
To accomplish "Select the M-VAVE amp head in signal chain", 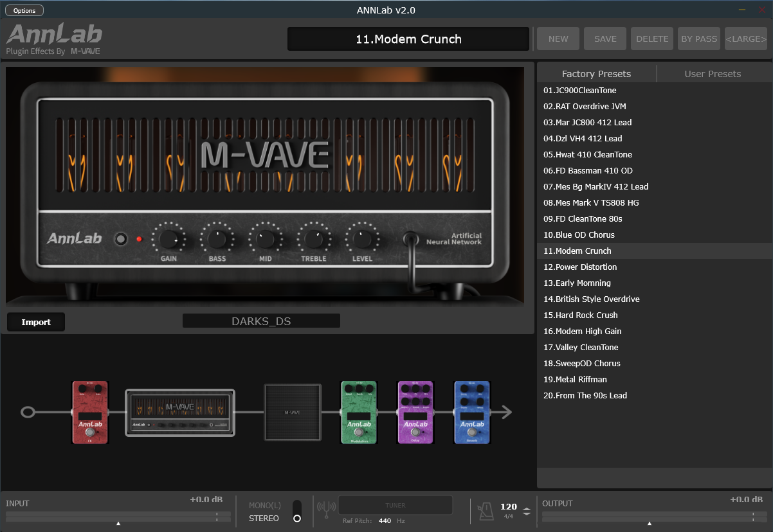I will [180, 412].
